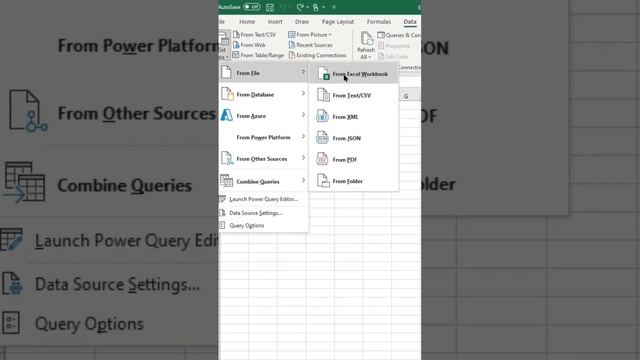Expand the From File submenu

pyautogui.click(x=263, y=73)
